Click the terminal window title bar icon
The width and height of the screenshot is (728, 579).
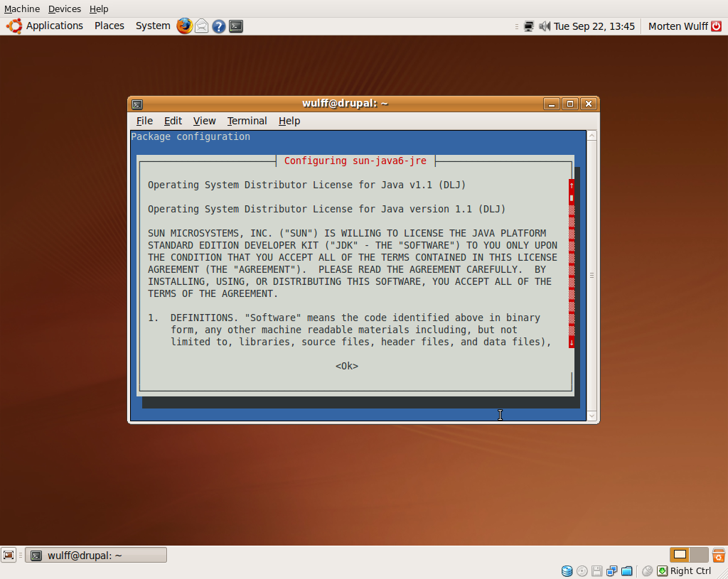[137, 104]
